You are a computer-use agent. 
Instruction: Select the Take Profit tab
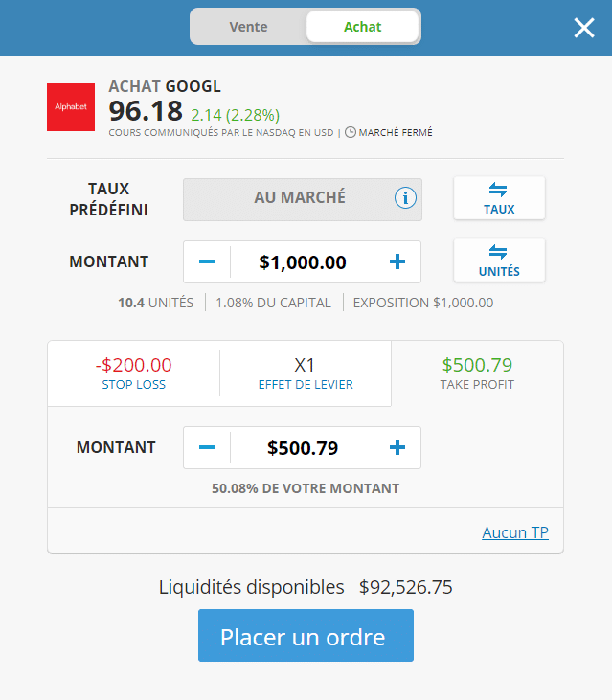[x=477, y=373]
